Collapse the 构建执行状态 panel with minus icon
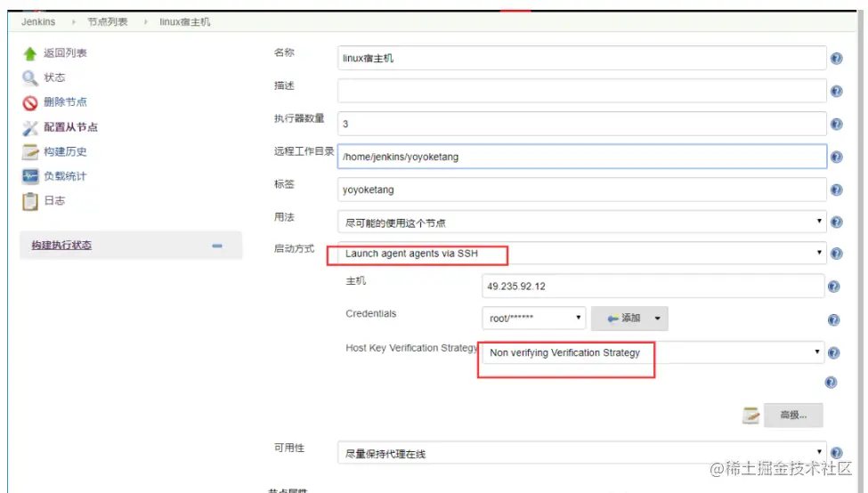This screenshot has width=868, height=493. click(217, 246)
